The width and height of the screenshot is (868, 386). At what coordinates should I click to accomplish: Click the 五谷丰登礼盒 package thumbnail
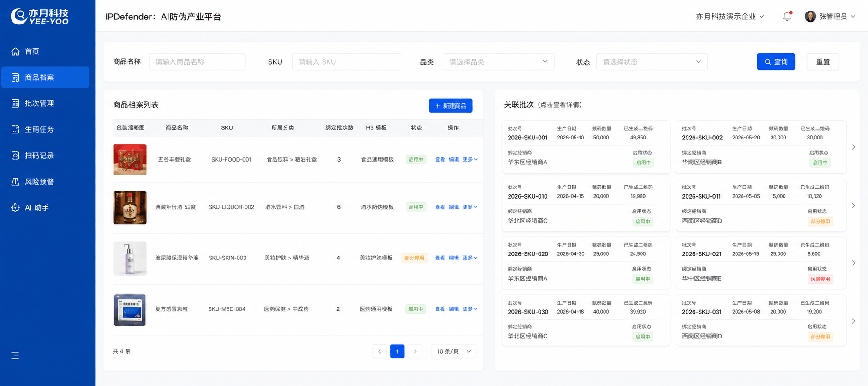coord(130,159)
